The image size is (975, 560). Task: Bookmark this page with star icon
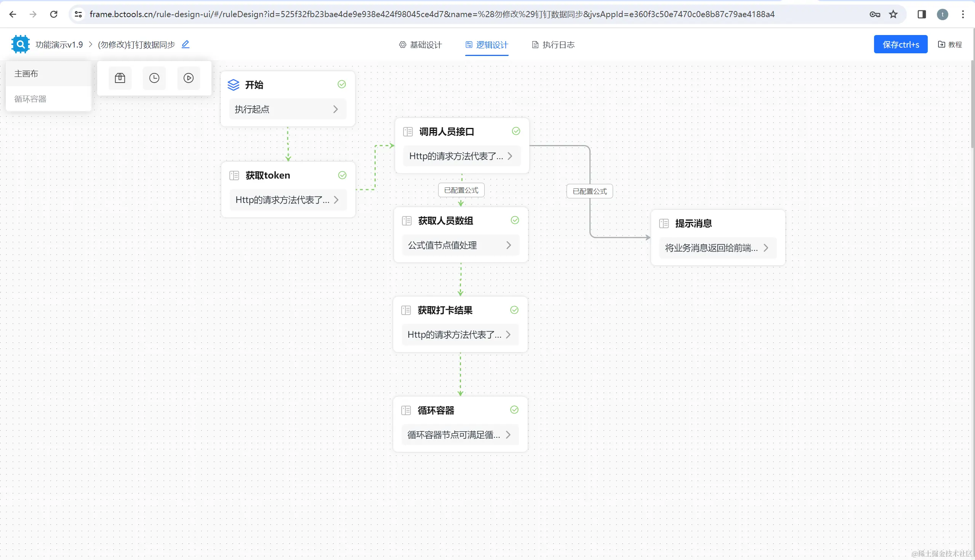(x=893, y=14)
